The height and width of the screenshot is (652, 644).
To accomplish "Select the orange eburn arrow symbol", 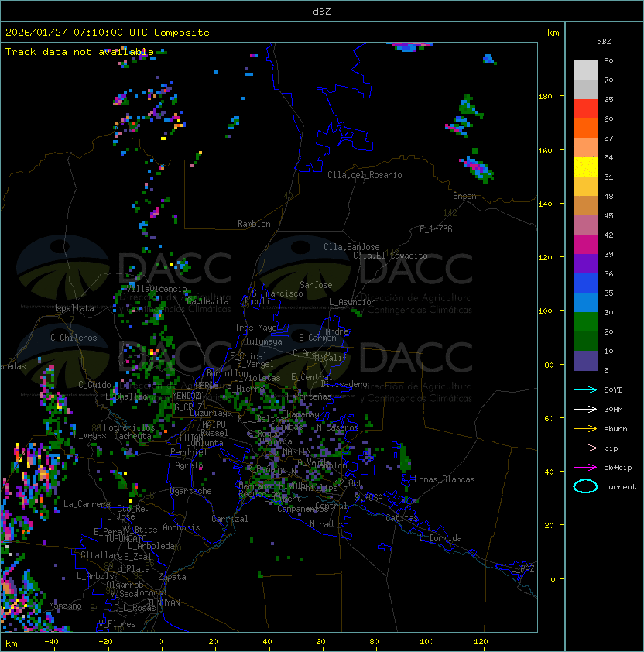I will tap(585, 428).
